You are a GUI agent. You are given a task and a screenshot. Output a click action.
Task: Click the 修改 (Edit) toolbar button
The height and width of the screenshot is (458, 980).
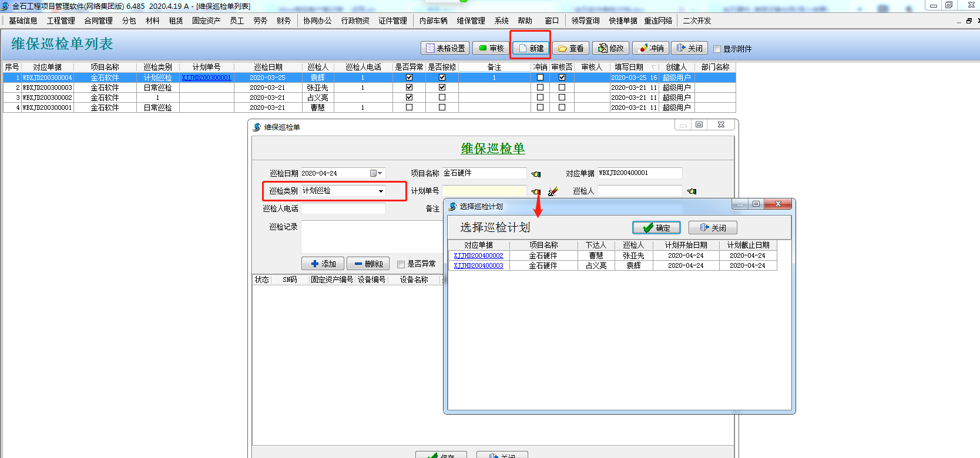[x=610, y=48]
